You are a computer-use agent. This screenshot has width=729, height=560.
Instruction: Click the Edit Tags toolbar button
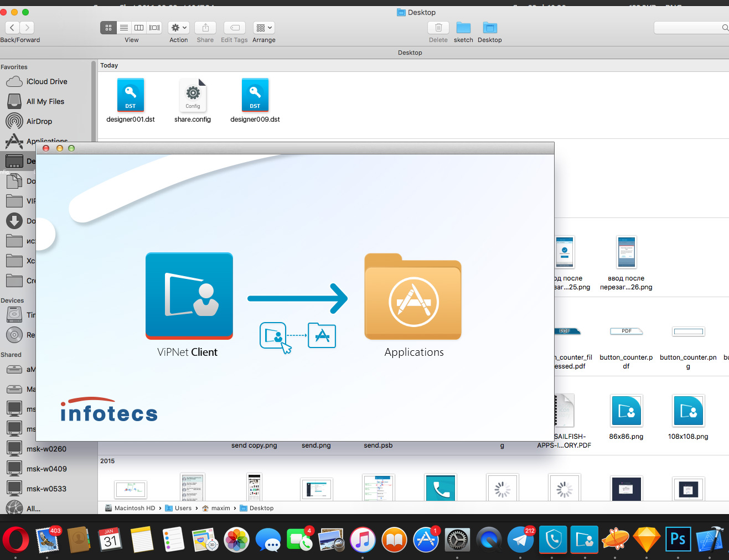(235, 27)
